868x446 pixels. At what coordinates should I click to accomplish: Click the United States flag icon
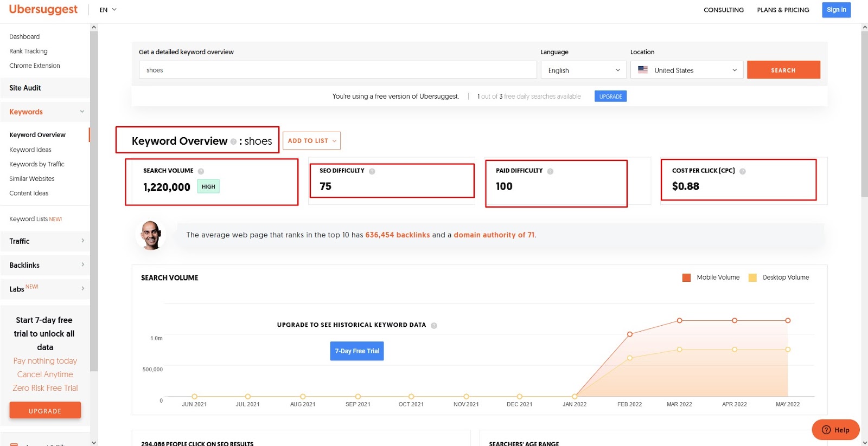[643, 70]
